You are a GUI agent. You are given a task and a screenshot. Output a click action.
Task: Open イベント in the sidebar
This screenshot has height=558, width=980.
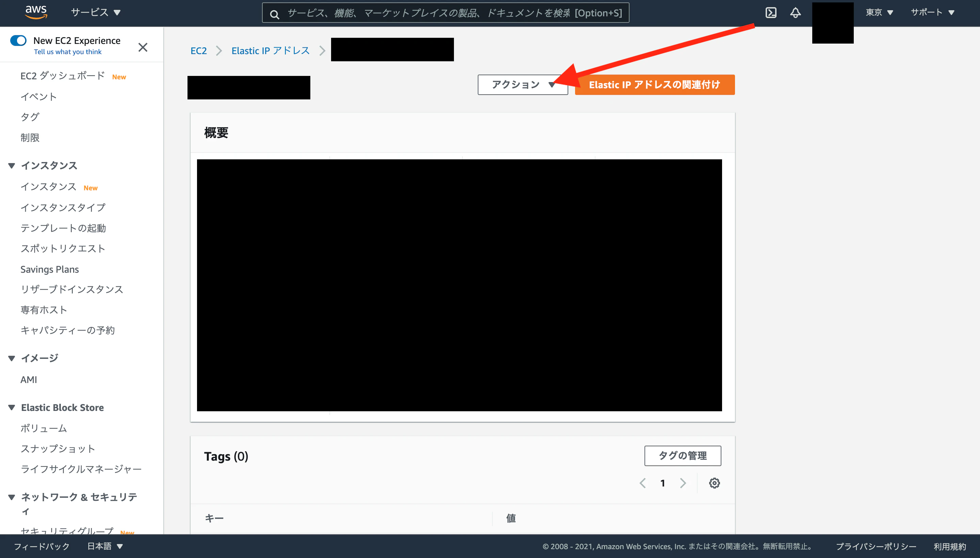39,97
